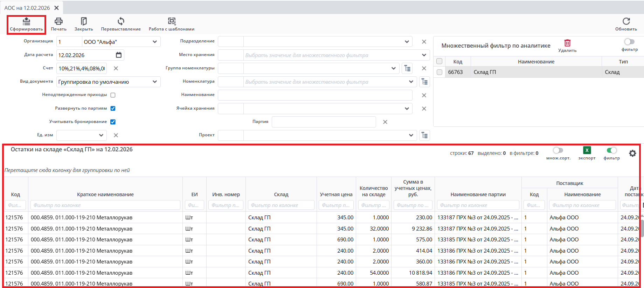The height and width of the screenshot is (288, 644).
Task: Click the red Удалить trash icon
Action: pos(567,43)
